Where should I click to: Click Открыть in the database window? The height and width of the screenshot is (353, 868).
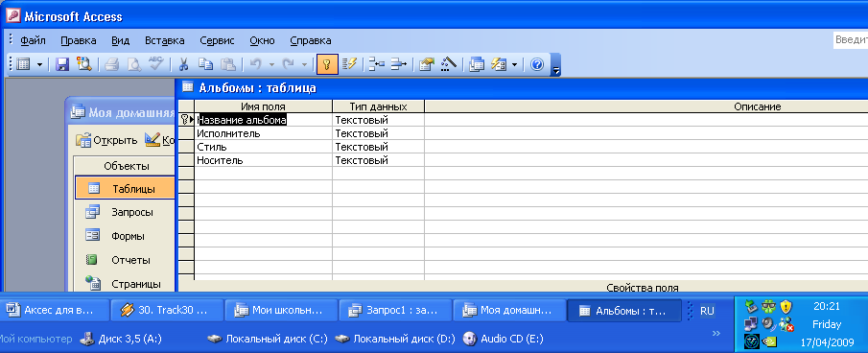(x=106, y=140)
